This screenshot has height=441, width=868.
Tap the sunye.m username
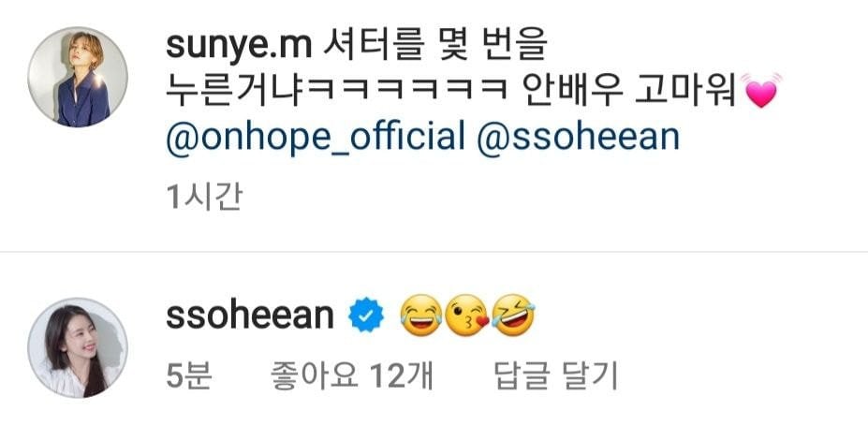[239, 47]
